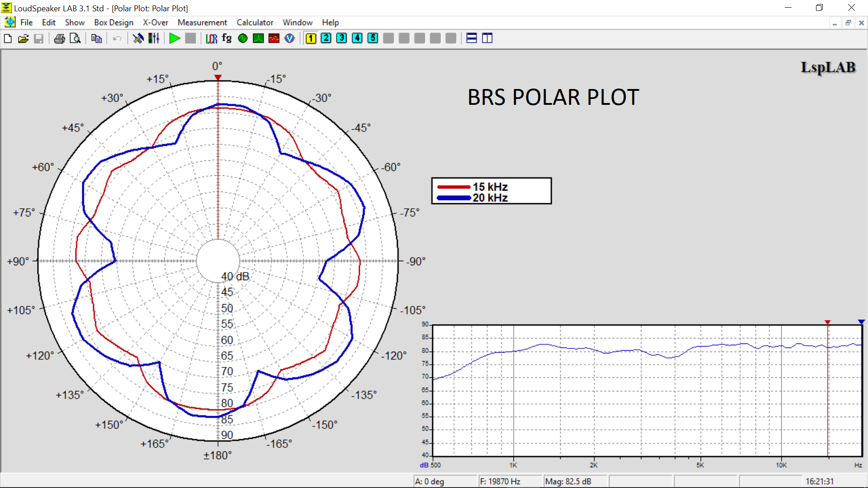Open a file using the folder icon
Screen dimensions: 868x488
point(23,38)
